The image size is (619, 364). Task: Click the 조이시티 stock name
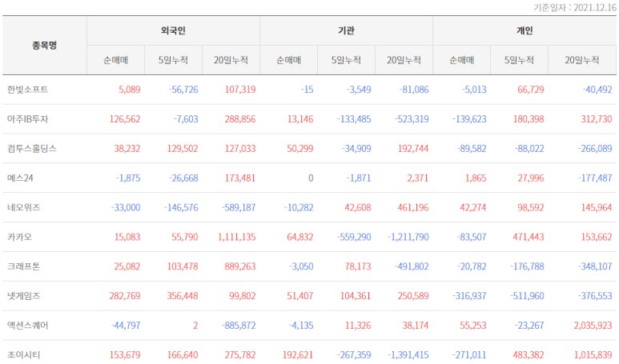point(24,355)
